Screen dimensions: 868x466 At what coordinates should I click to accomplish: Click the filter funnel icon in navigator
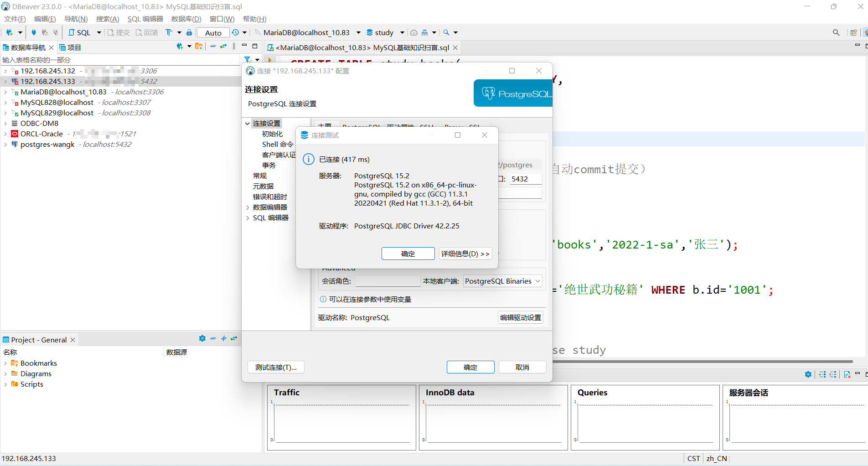(248, 60)
